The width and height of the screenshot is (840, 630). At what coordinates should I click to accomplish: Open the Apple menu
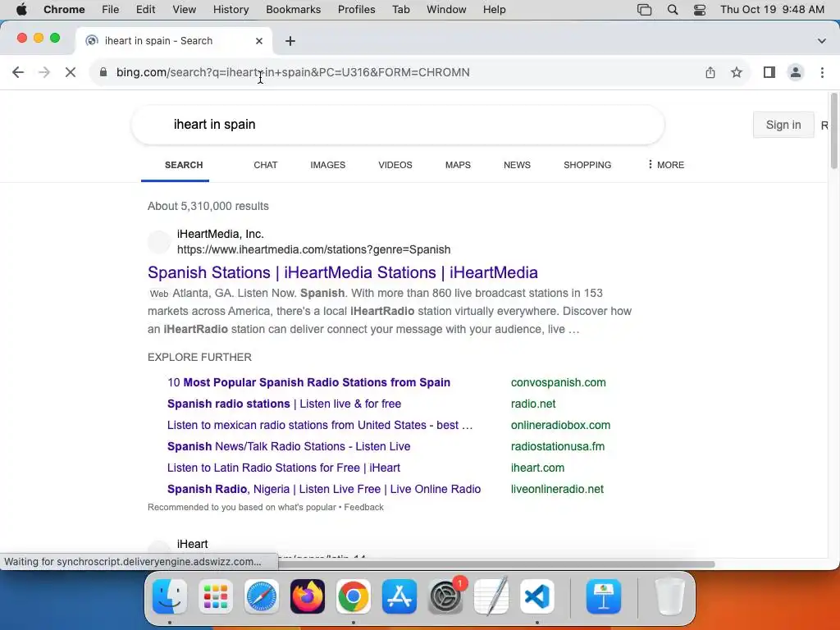(x=21, y=10)
